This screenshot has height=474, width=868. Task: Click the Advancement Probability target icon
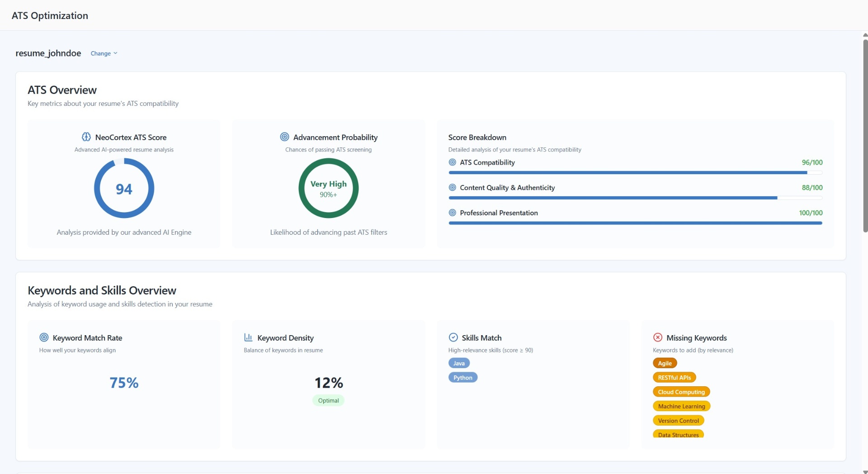284,137
